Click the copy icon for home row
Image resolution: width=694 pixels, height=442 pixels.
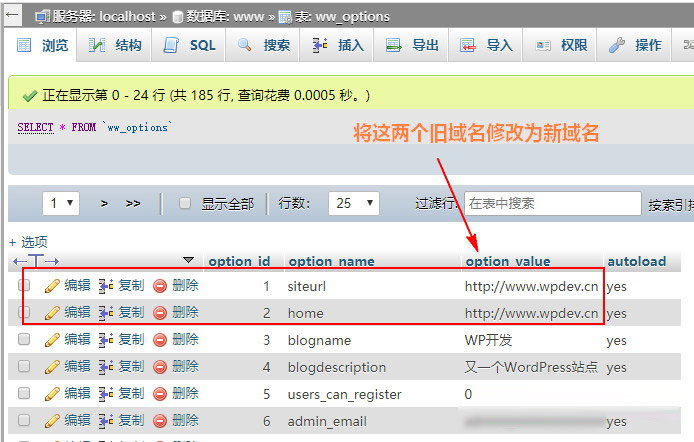click(106, 313)
